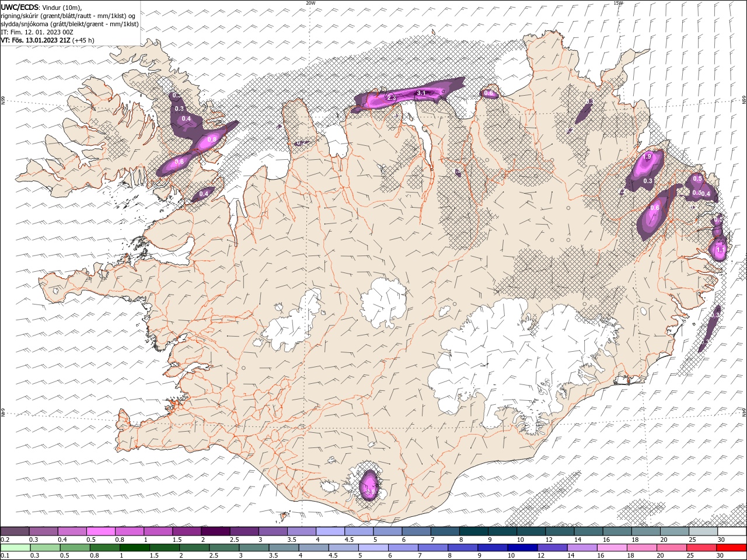This screenshot has height=560, width=747.
Task: Click the dark plum 2 snow legend swatch
Action: click(215, 531)
